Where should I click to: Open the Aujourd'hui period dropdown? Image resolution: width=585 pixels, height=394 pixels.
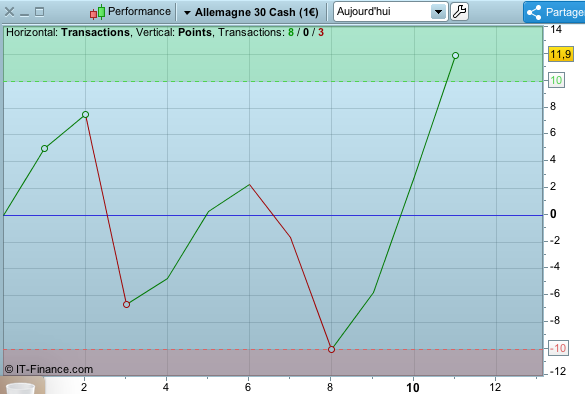(390, 12)
